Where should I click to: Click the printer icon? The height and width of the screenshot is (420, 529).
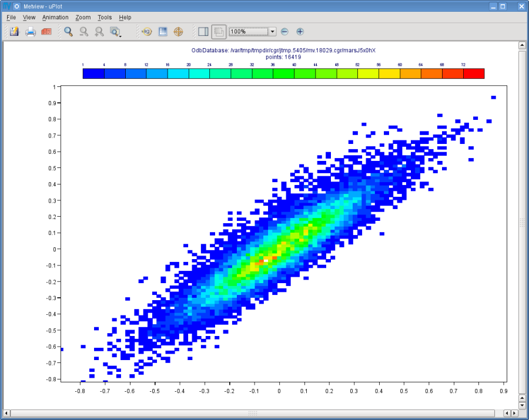tap(31, 32)
